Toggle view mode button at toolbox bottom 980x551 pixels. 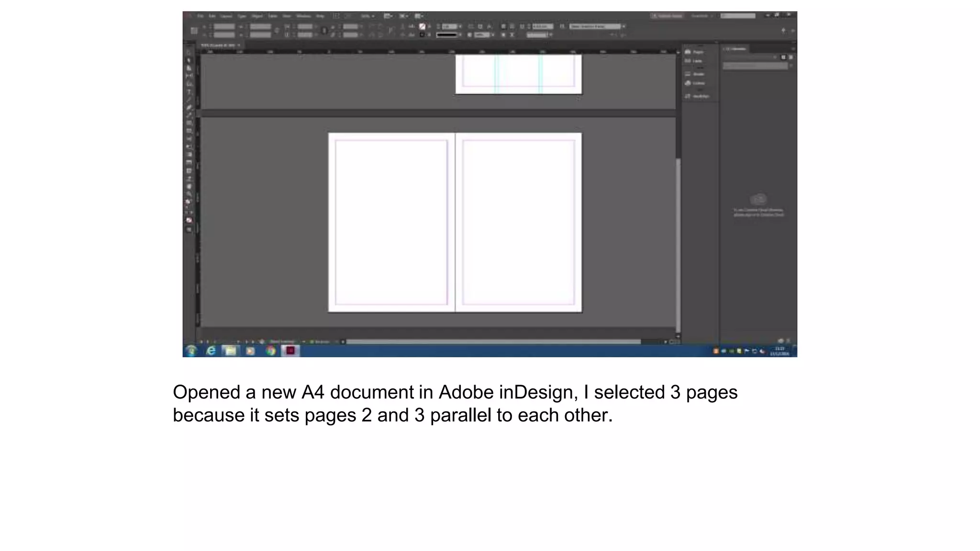tap(189, 230)
